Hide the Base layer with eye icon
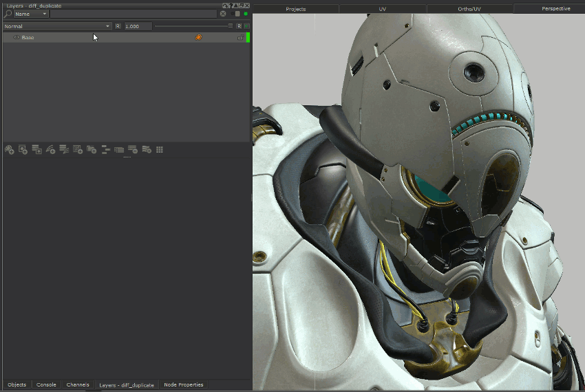 pyautogui.click(x=17, y=37)
